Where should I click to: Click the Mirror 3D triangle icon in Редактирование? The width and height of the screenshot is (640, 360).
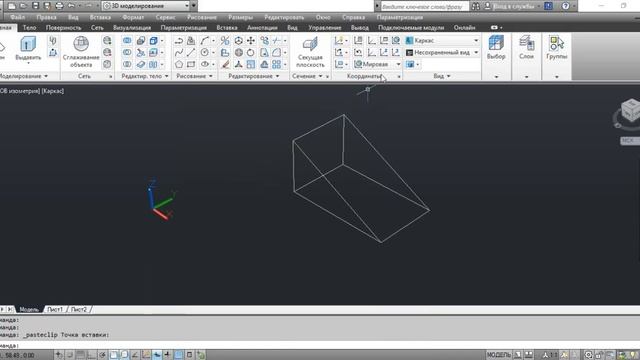[264, 64]
